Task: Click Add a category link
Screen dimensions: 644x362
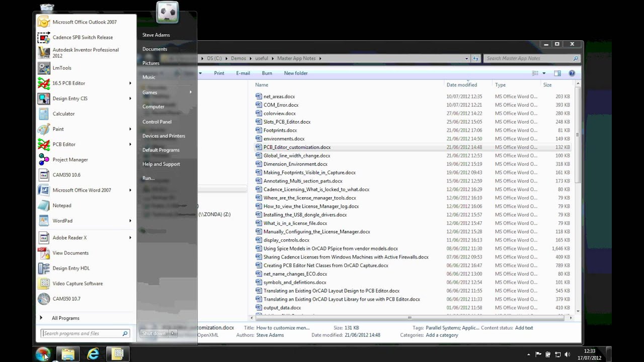Action: point(442,335)
